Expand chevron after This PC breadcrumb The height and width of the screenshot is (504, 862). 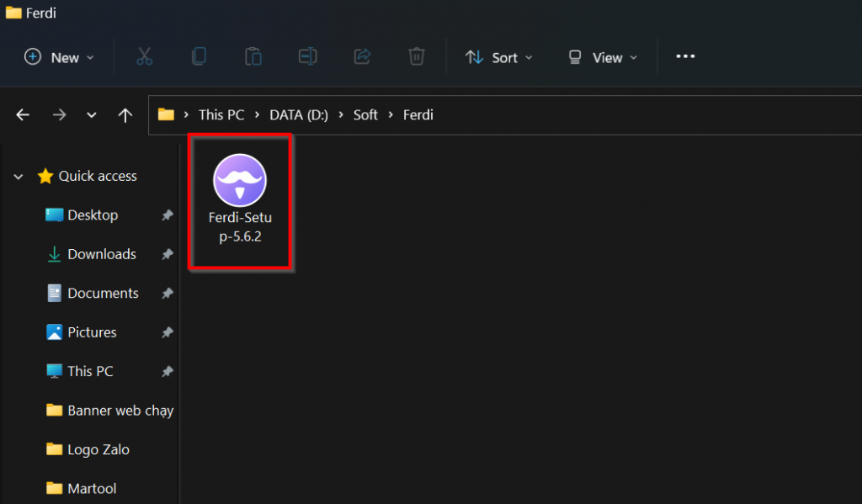[257, 115]
